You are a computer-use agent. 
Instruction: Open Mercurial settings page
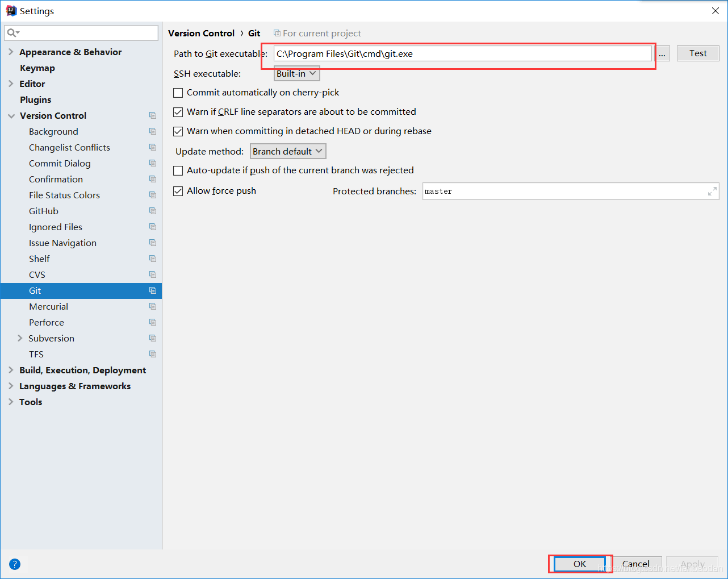point(48,306)
